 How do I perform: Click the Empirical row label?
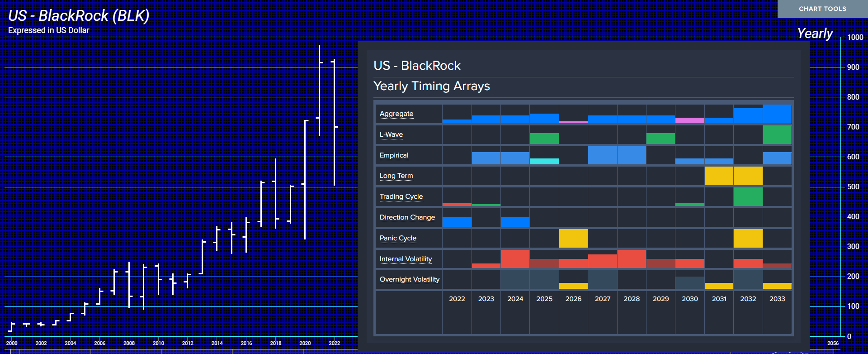click(x=394, y=155)
